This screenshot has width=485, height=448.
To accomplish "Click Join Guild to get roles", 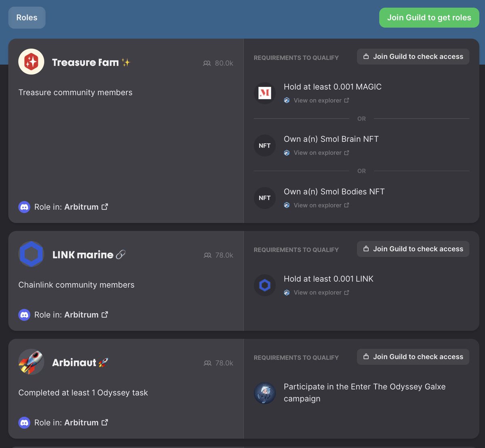I will (429, 17).
